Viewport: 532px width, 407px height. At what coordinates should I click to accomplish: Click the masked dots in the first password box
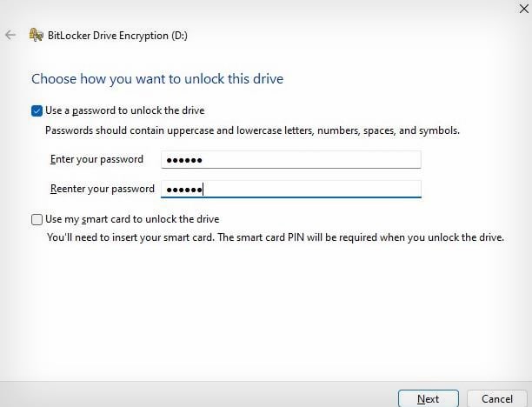[x=184, y=160]
